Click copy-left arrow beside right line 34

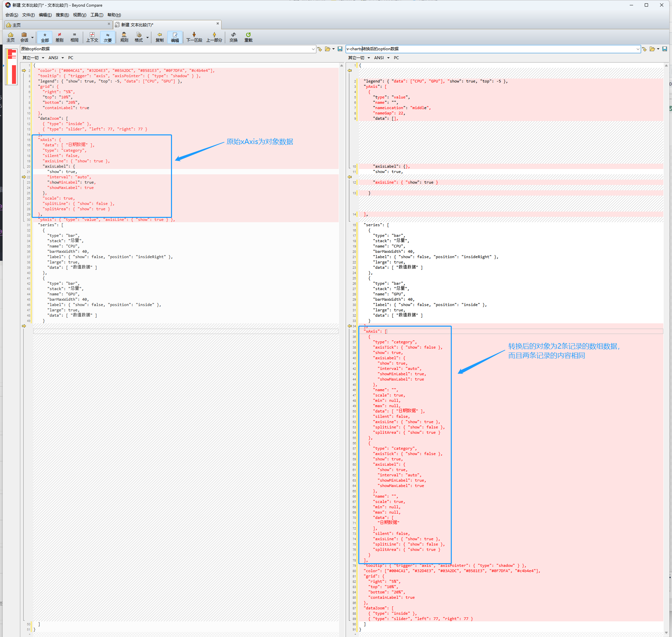tap(349, 326)
